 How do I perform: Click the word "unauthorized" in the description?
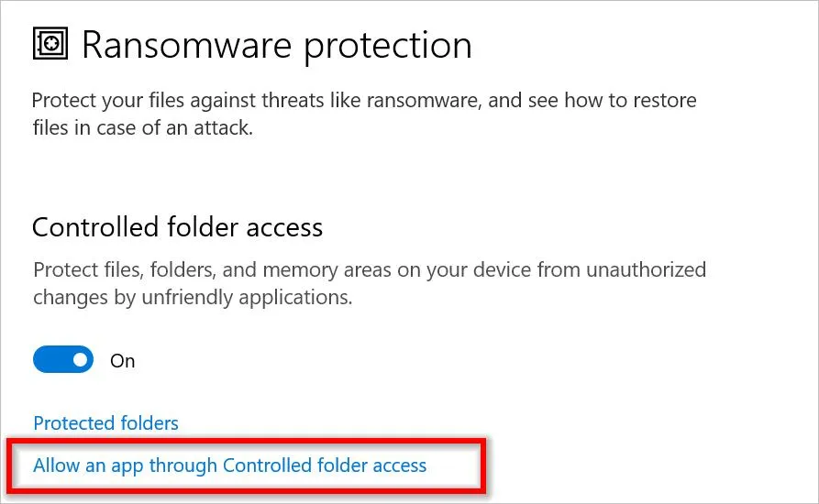click(646, 269)
